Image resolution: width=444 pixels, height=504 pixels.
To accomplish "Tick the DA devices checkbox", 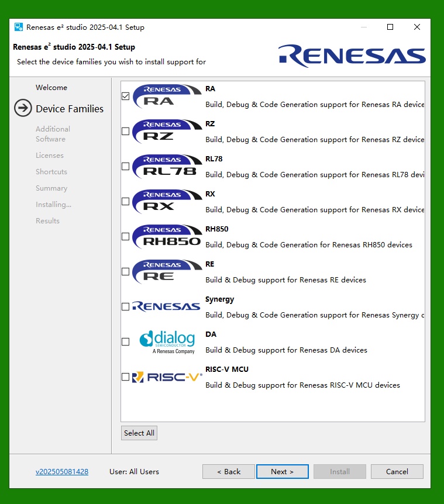I will coord(126,341).
